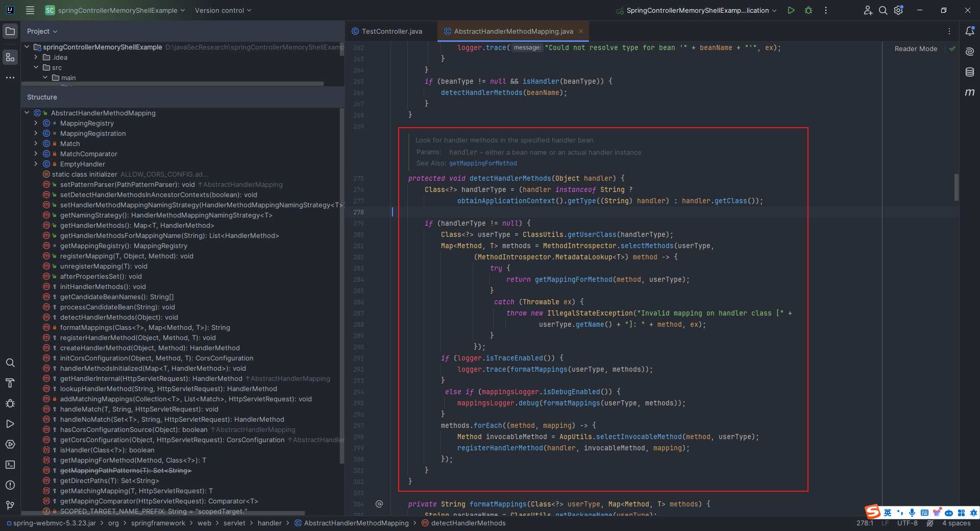Open the Database tool window

(970, 72)
